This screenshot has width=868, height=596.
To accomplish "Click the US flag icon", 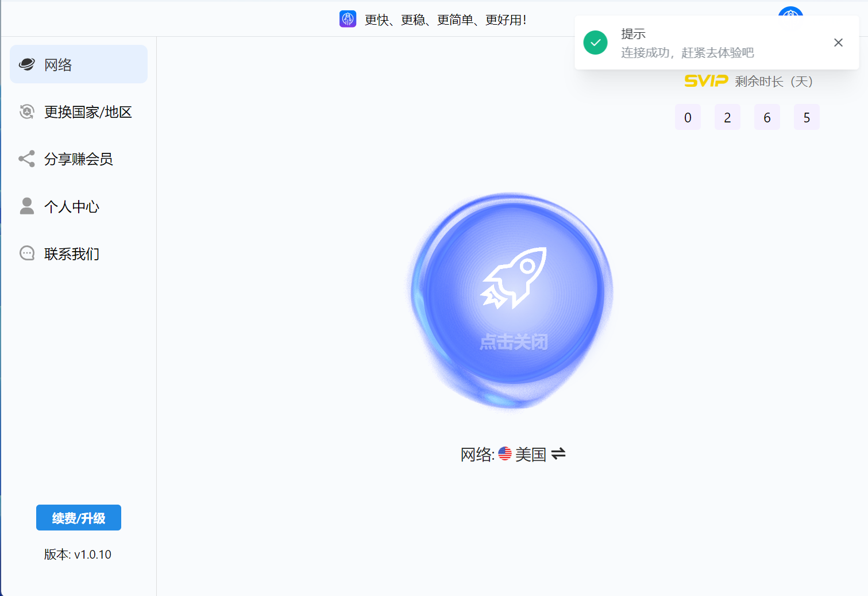I will (x=504, y=454).
